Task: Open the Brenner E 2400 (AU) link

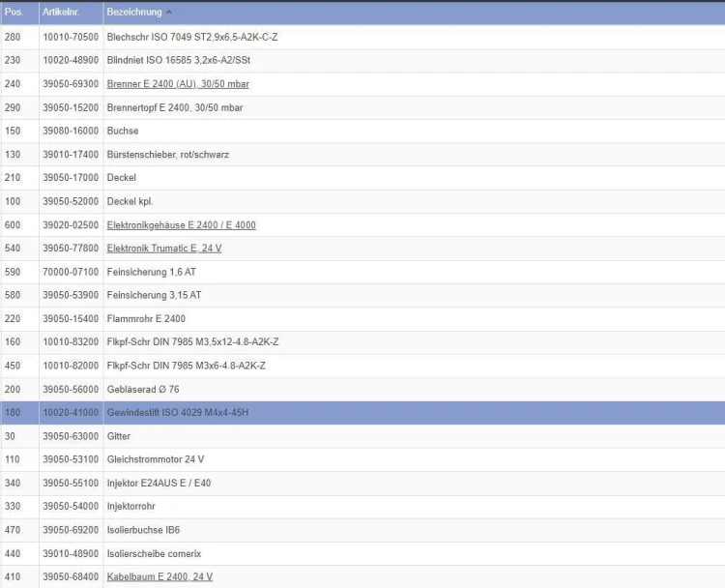Action: [178, 84]
